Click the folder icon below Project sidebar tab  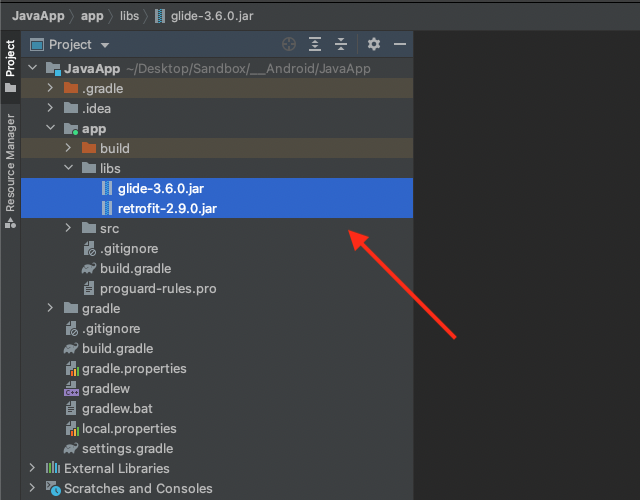tap(10, 88)
